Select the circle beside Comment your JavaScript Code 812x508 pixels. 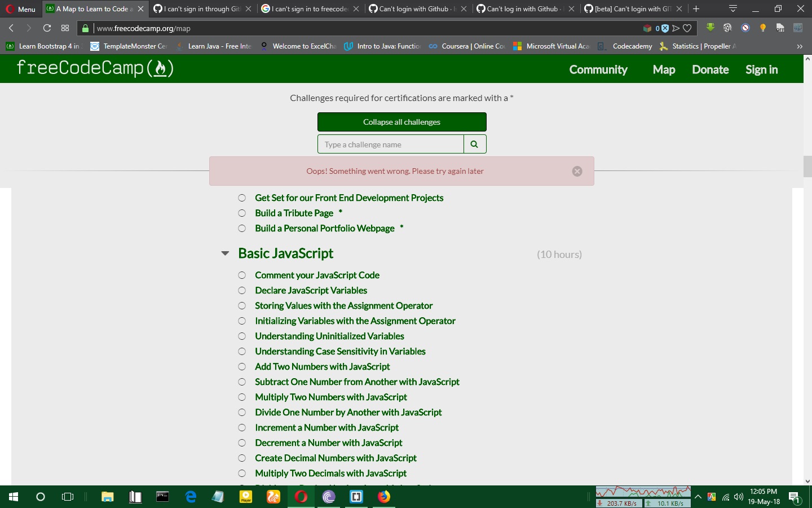click(242, 275)
